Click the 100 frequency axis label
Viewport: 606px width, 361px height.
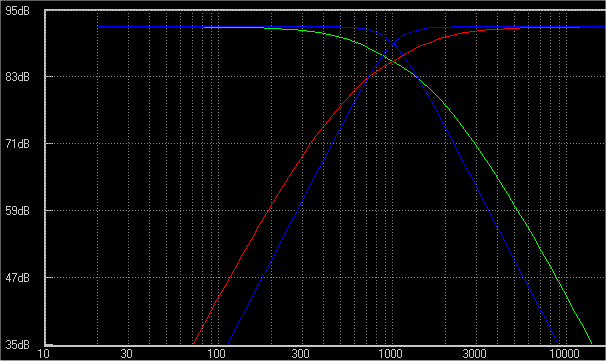(x=216, y=354)
